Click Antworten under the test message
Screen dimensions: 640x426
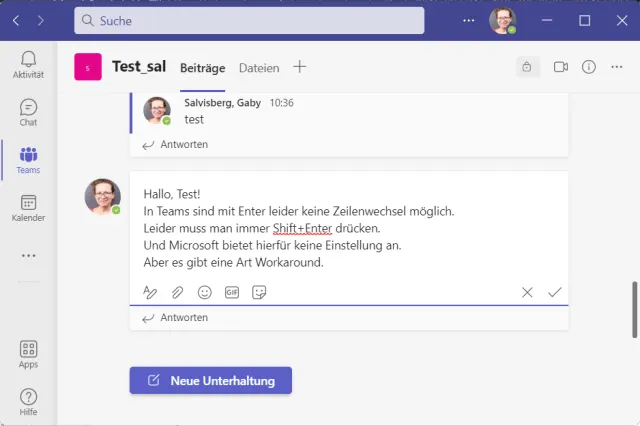pos(175,144)
